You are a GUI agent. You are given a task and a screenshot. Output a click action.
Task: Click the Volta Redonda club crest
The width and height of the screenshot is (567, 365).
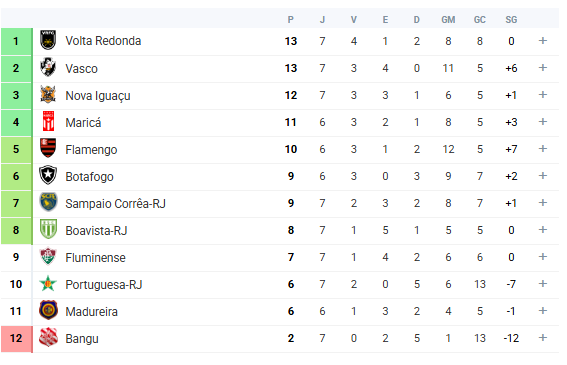48,41
